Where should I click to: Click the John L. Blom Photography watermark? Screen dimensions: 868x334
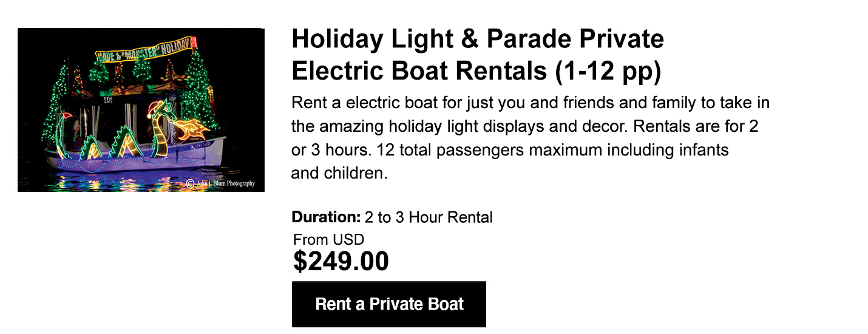[x=220, y=183]
